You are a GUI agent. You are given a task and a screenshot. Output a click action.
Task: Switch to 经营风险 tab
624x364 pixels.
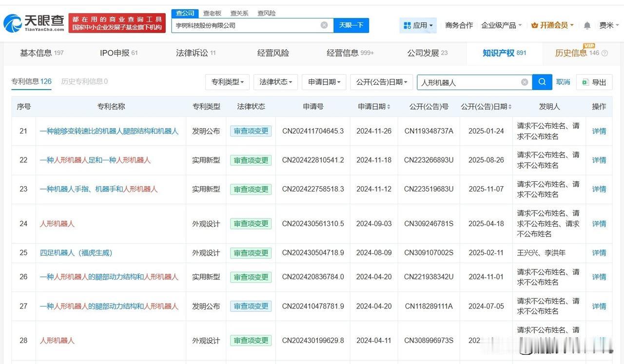pyautogui.click(x=273, y=53)
